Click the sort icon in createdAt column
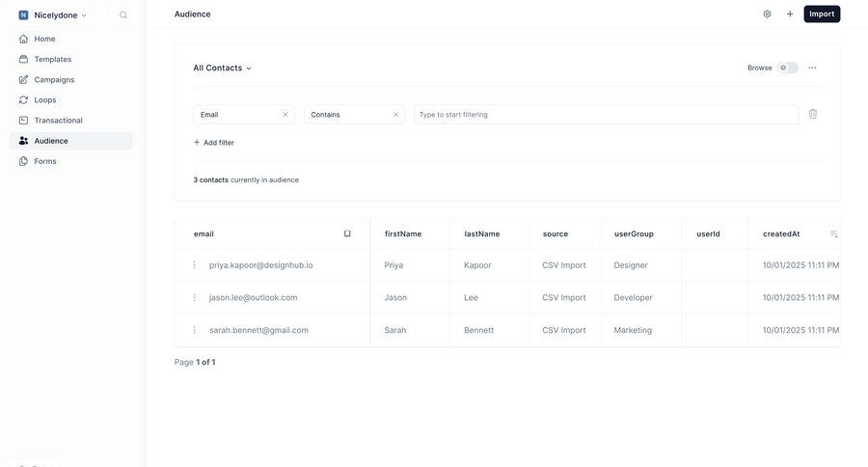The height and width of the screenshot is (467, 868). point(833,233)
